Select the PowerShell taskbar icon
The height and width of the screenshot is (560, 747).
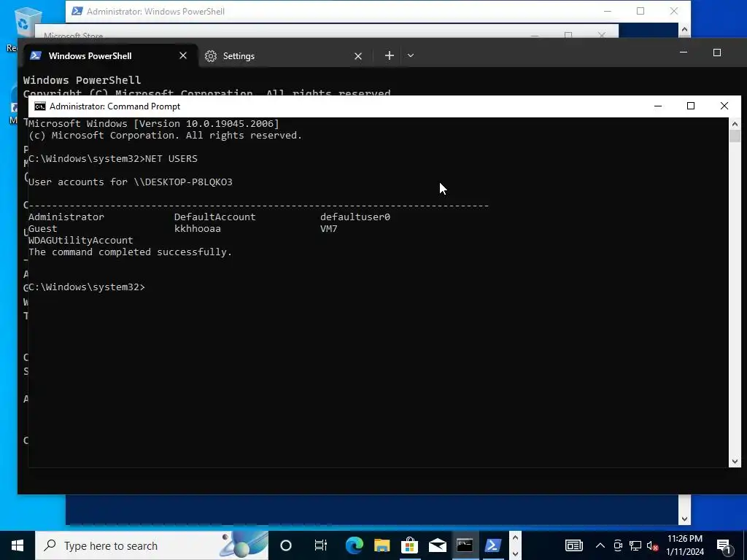[x=492, y=545]
